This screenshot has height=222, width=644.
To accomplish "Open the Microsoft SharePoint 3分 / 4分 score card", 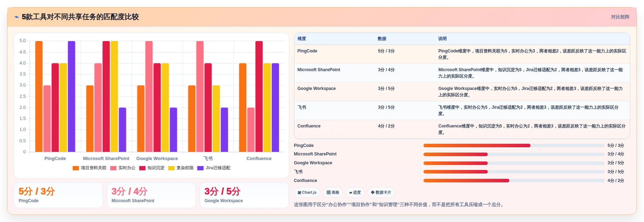I will pos(151,195).
